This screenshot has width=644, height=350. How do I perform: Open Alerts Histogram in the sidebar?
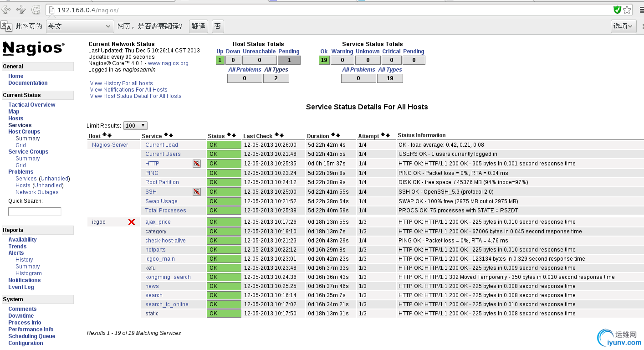click(x=29, y=273)
